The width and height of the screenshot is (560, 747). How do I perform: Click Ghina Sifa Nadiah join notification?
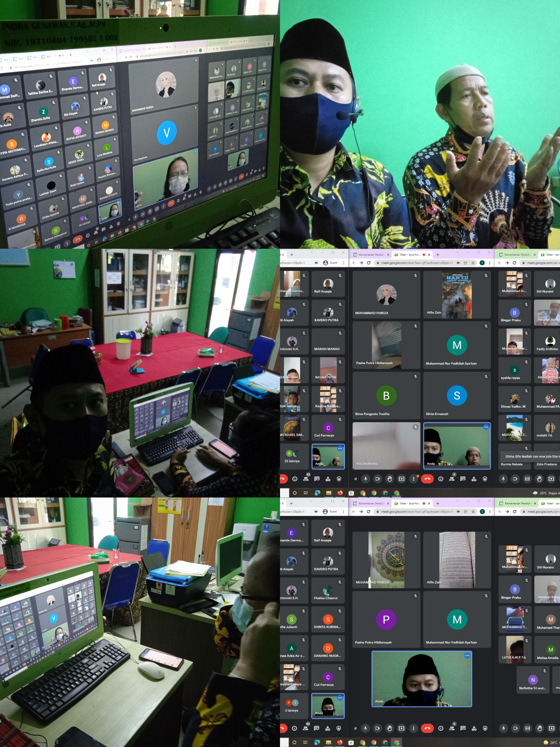(530, 456)
